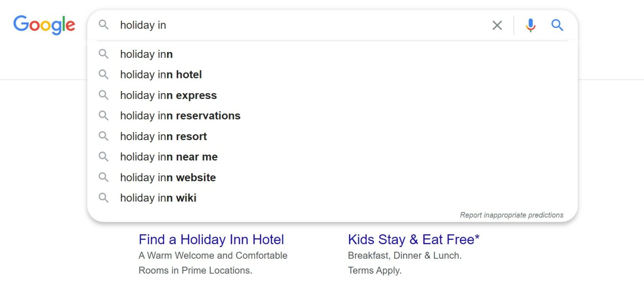Click the magnifying glass search icon
644x294 pixels.
[x=557, y=25]
